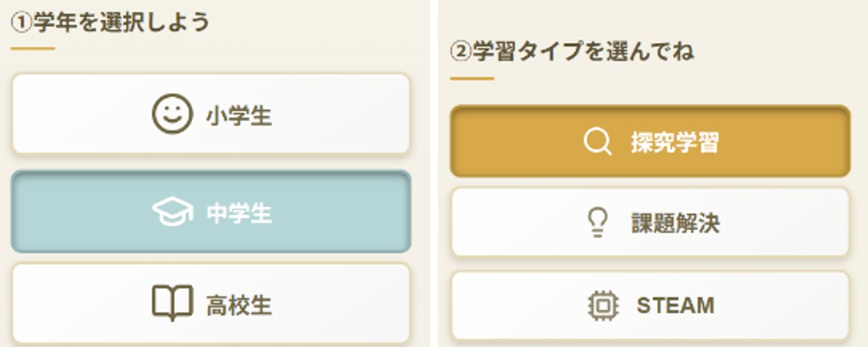Image resolution: width=868 pixels, height=347 pixels.
Task: Click gold underline beneath the learning type heading
Action: point(472,78)
